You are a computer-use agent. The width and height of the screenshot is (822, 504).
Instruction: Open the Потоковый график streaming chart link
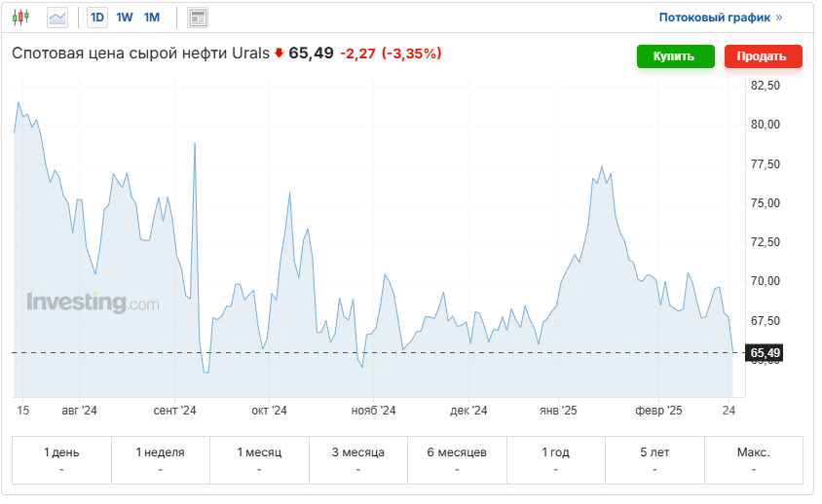714,18
